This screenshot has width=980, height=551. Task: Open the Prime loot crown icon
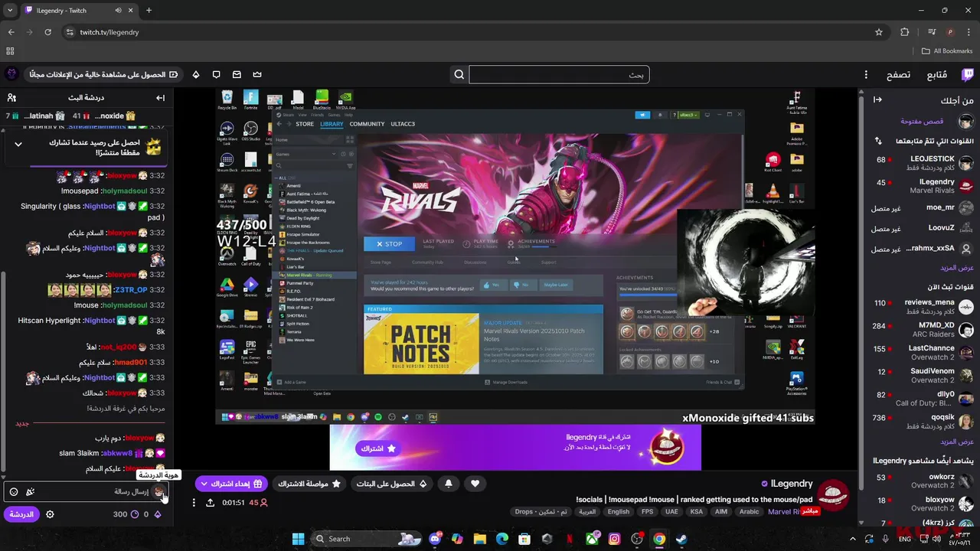click(x=257, y=74)
